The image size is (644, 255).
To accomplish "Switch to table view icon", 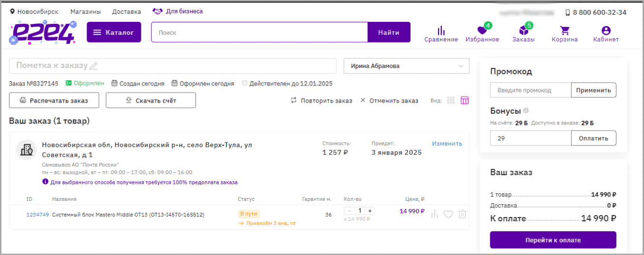I will coord(465,101).
